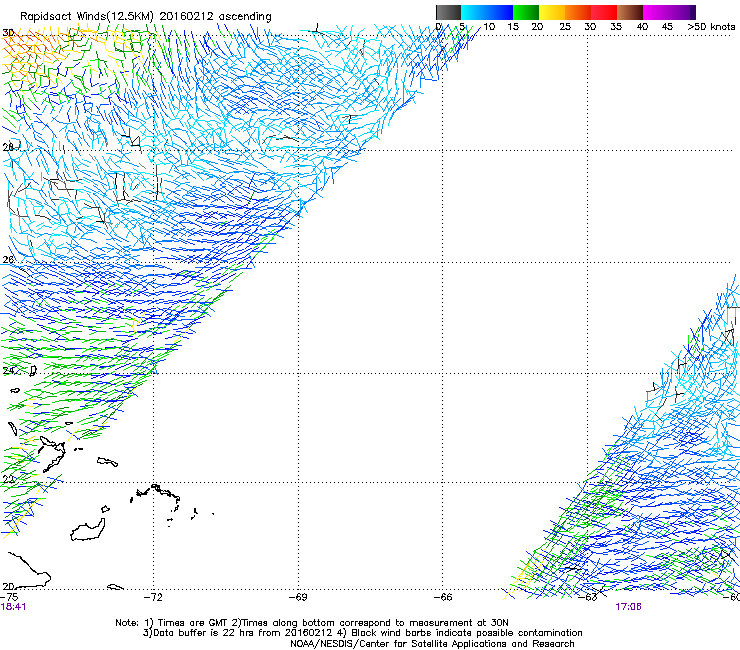The height and width of the screenshot is (650, 740).
Task: Click the latitude label '26'
Action: pyautogui.click(x=8, y=260)
